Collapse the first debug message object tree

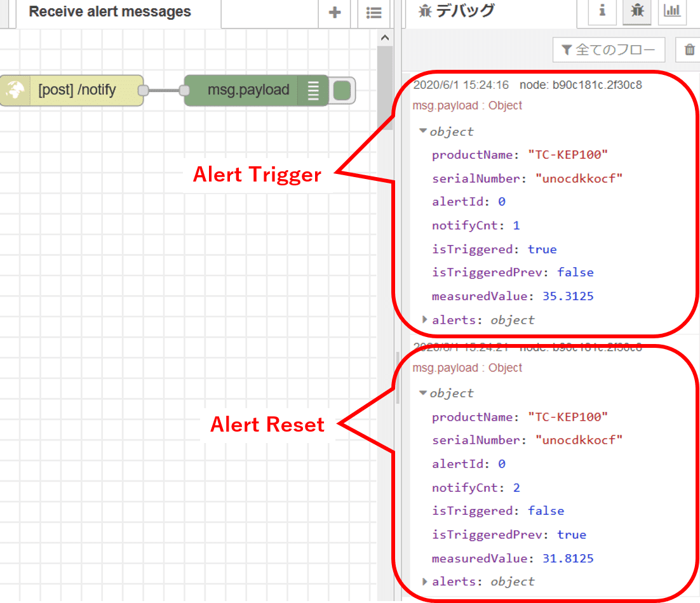point(423,131)
